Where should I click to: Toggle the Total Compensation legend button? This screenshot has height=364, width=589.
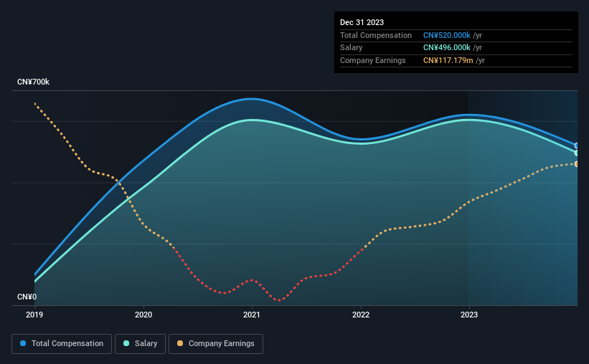(x=62, y=344)
